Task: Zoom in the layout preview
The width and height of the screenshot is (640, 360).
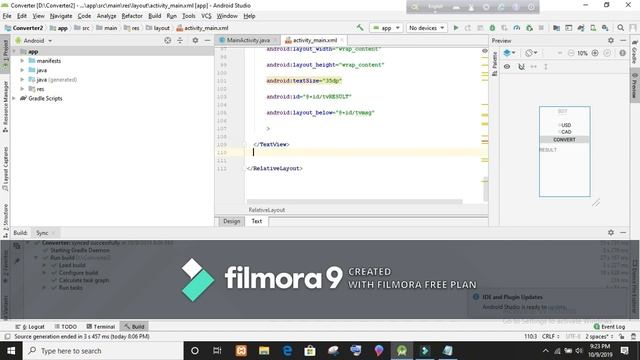Action: coord(595,53)
